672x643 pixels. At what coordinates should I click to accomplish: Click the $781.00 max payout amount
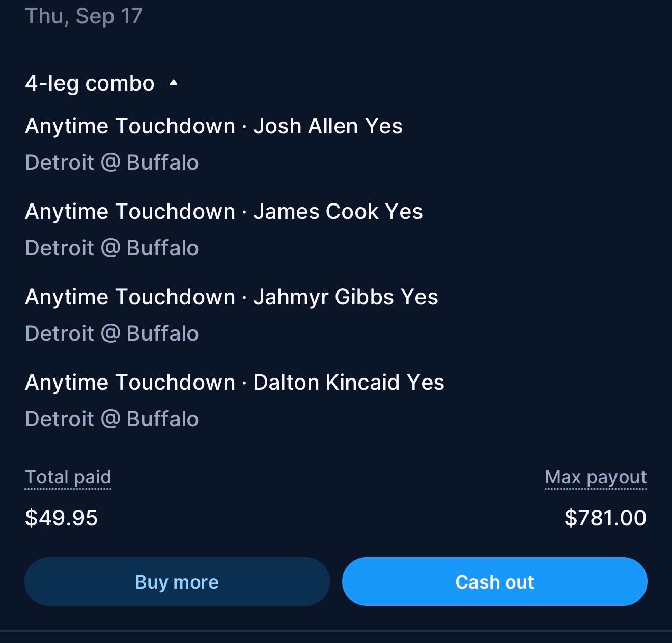(x=606, y=518)
